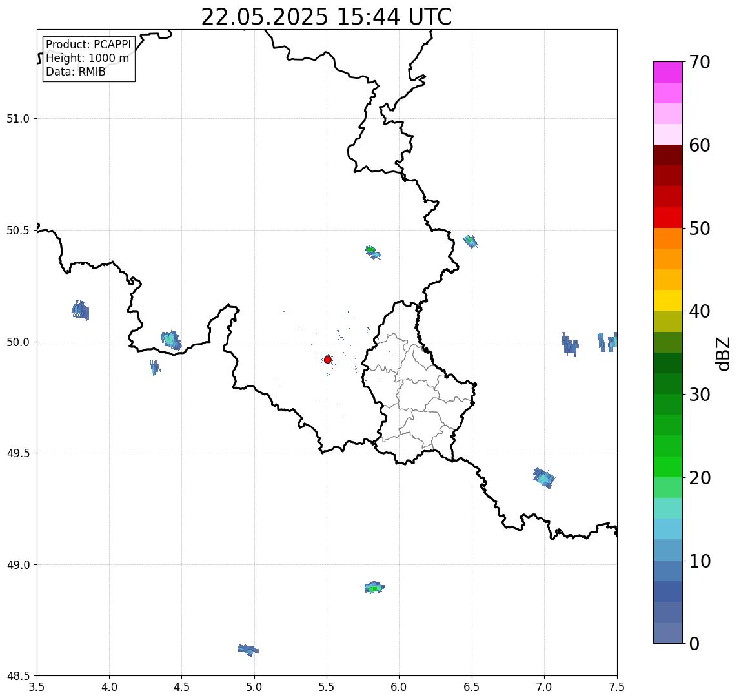
Task: Click the latitude label 50.5
Action: point(17,231)
